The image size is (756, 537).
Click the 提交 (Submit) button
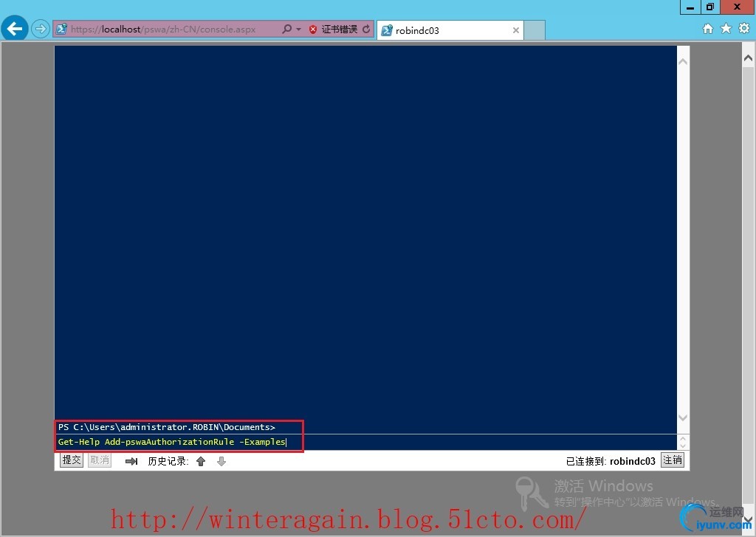click(72, 460)
